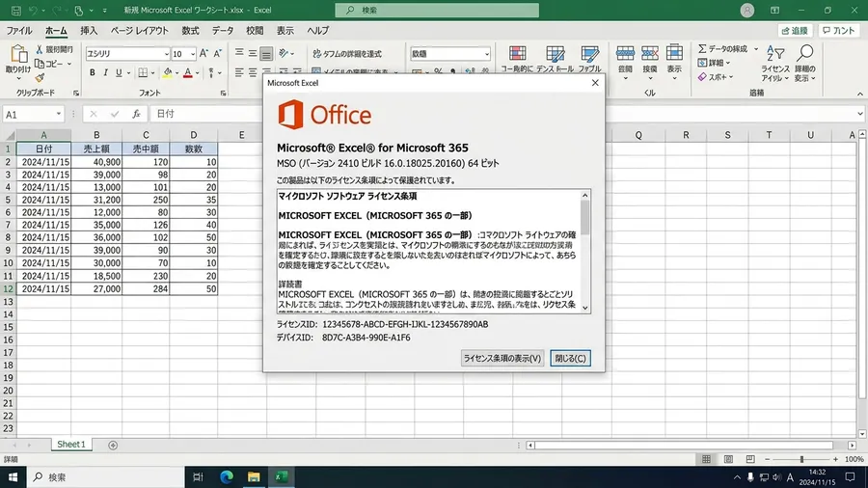
Task: Click the license text scroll down arrow
Action: [x=585, y=309]
